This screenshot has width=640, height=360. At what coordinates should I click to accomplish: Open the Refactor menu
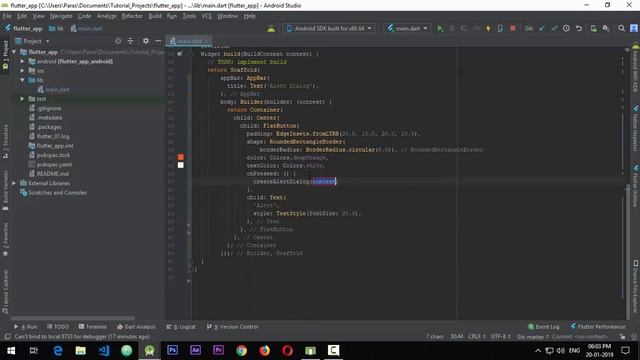[x=132, y=16]
